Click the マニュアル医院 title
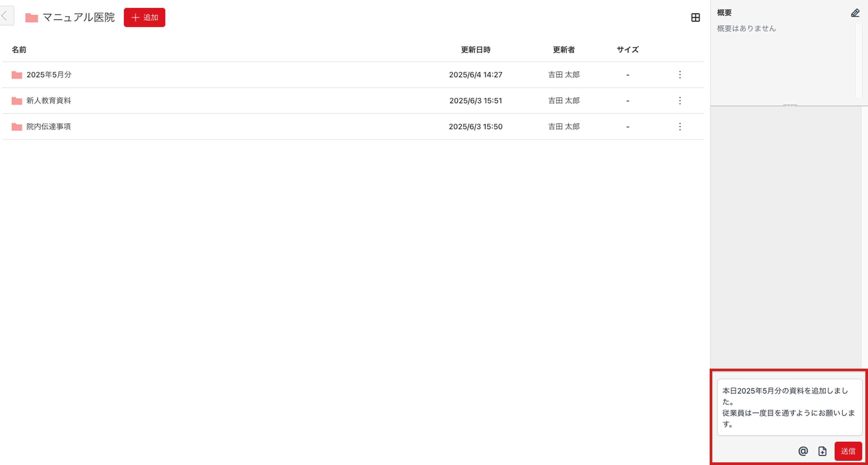 coord(78,17)
